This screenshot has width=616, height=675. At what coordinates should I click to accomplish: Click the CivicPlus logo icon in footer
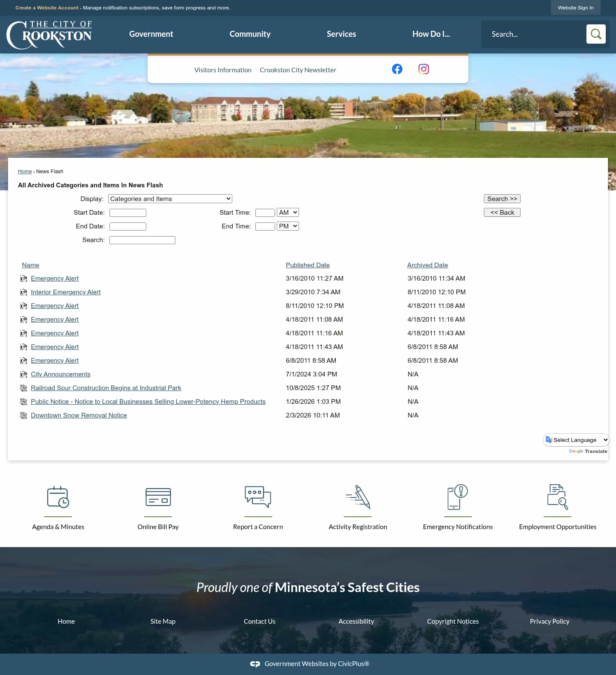(255, 664)
